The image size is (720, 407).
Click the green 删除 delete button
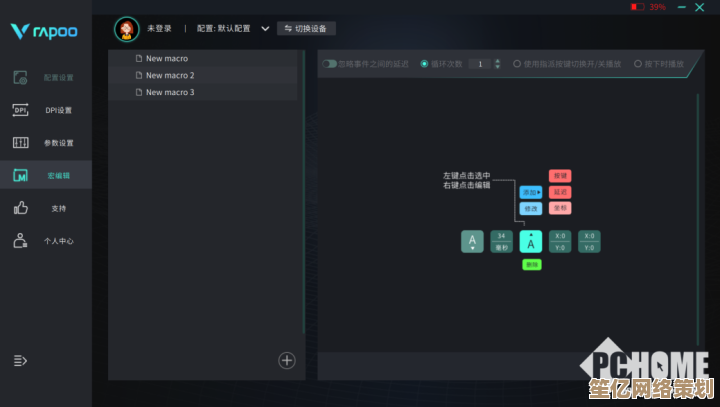tap(531, 264)
